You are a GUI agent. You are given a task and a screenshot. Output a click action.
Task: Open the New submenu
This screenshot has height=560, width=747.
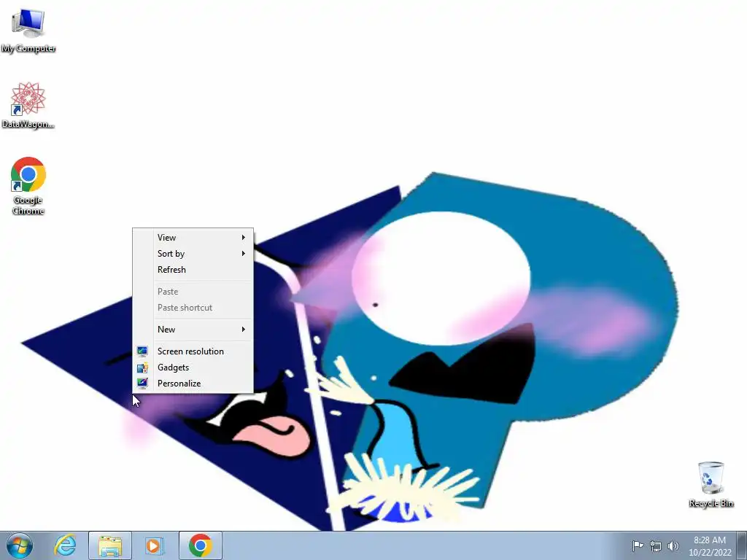[193, 330]
